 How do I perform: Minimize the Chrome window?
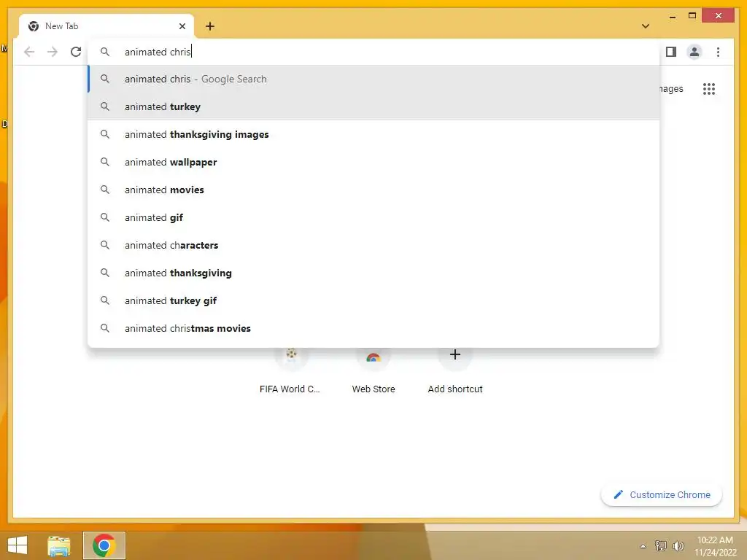click(x=672, y=16)
